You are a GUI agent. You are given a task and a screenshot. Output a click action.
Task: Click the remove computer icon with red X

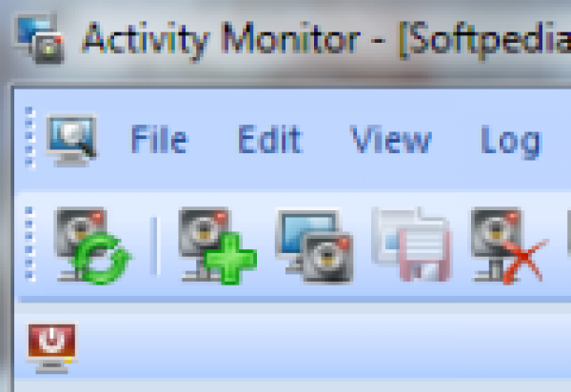(x=509, y=245)
